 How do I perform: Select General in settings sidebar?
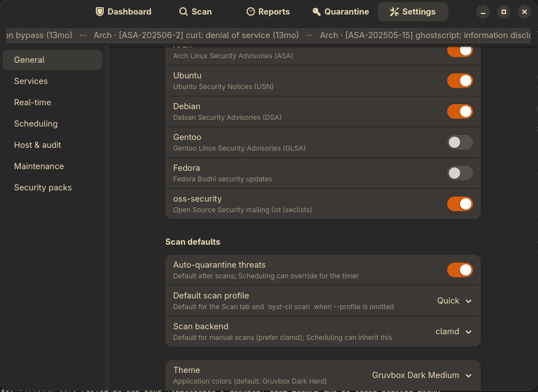tap(53, 60)
